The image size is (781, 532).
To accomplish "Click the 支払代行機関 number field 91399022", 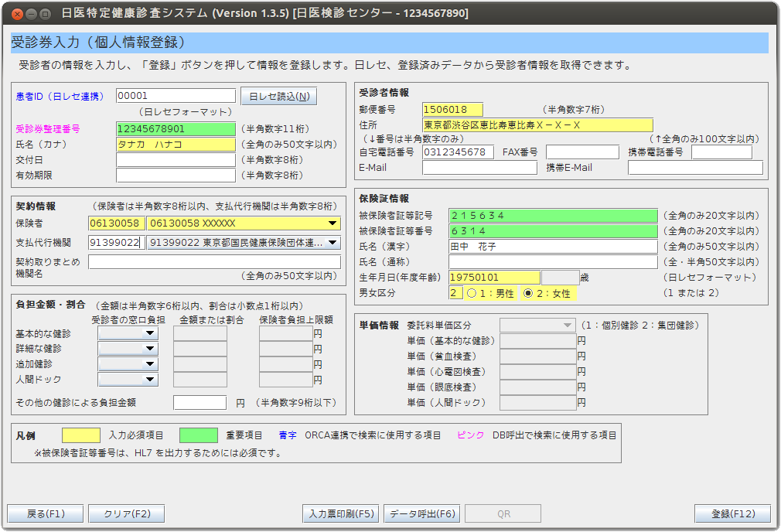I will [117, 243].
